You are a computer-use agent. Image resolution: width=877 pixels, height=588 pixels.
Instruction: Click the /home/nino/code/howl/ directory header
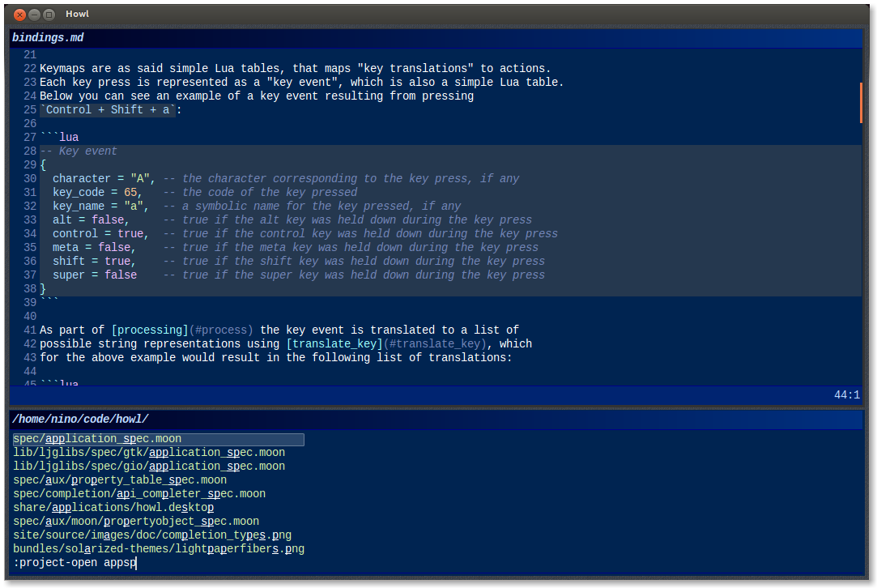(80, 419)
